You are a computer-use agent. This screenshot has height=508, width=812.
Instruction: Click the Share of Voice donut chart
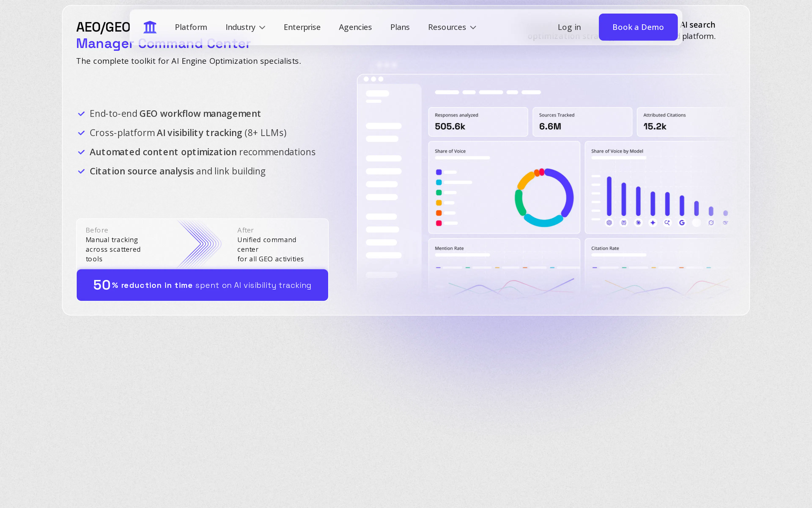pos(544,197)
